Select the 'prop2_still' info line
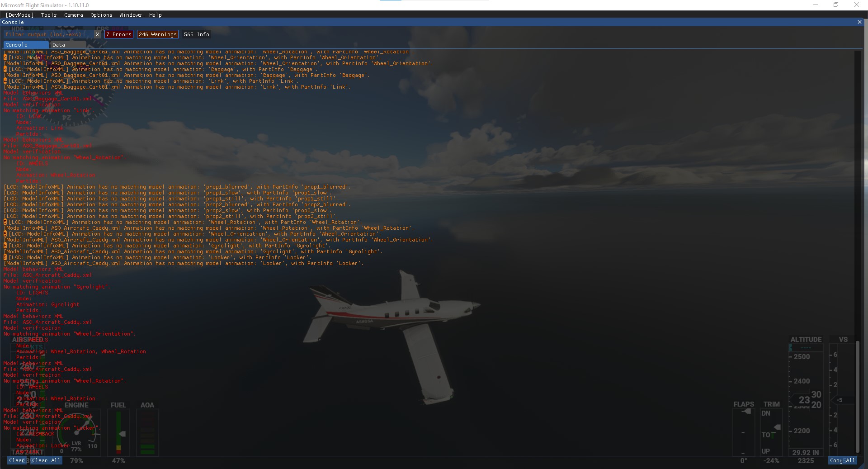Screen dimensions: 868x469 point(171,216)
